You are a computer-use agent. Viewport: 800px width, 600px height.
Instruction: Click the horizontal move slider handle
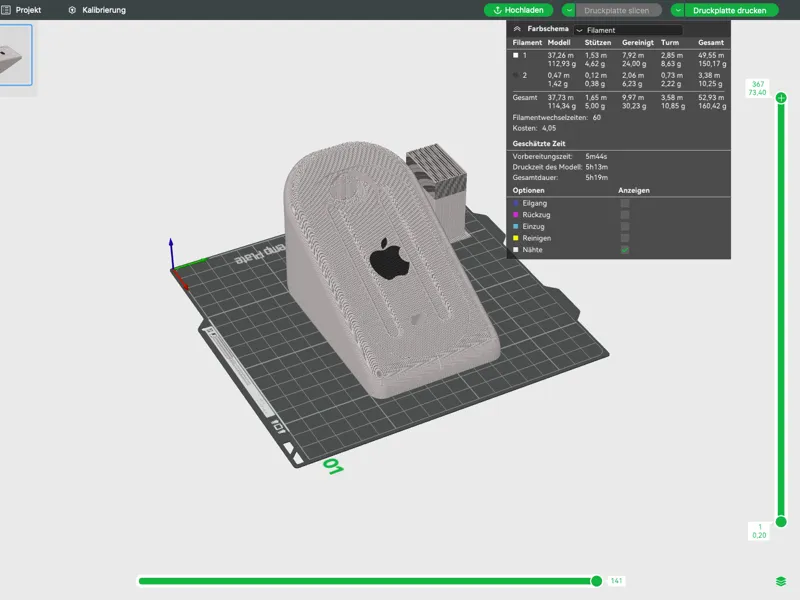[596, 581]
